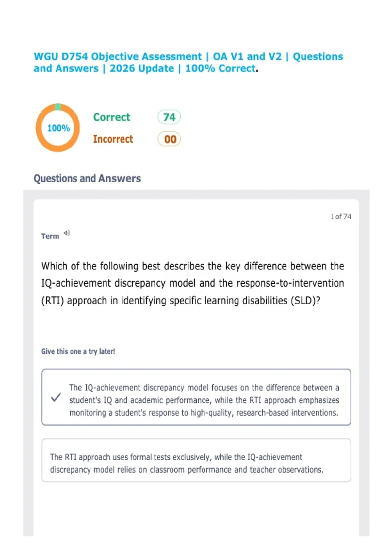The height and width of the screenshot is (556, 392).
Task: Click the speaker audio icon beside Term
Action: (x=67, y=233)
